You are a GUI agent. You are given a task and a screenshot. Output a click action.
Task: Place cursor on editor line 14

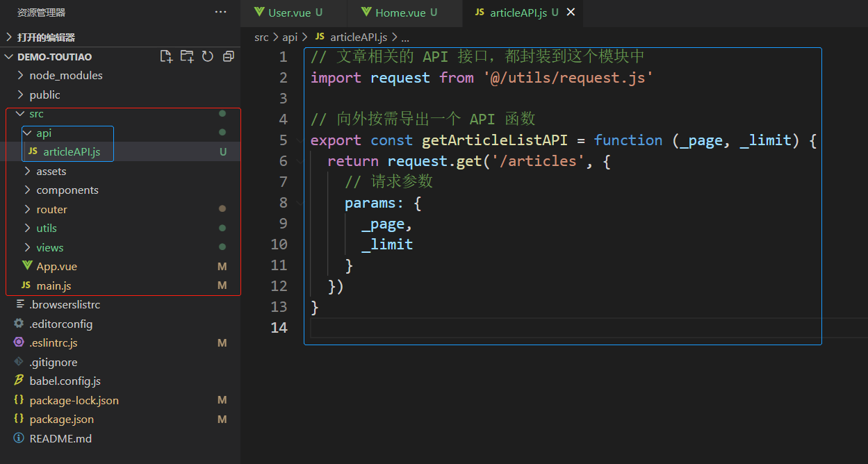pos(486,328)
